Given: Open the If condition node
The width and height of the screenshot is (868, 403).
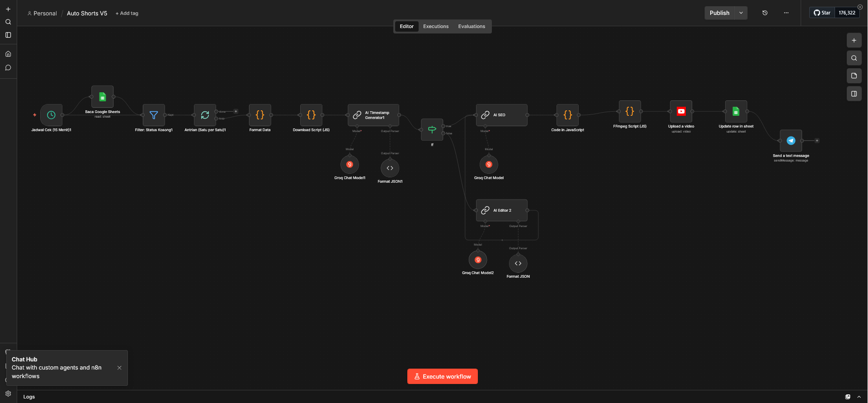Looking at the screenshot, I should point(432,130).
